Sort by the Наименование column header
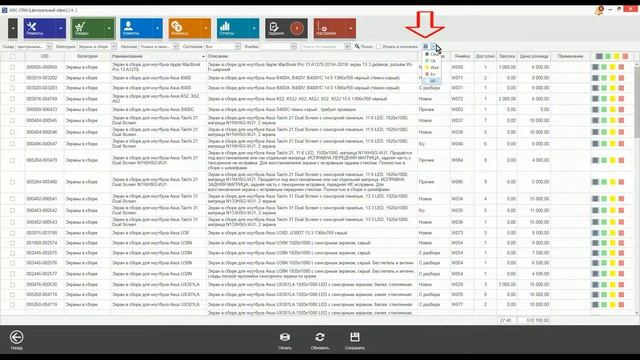This screenshot has width=640, height=360. click(x=158, y=56)
